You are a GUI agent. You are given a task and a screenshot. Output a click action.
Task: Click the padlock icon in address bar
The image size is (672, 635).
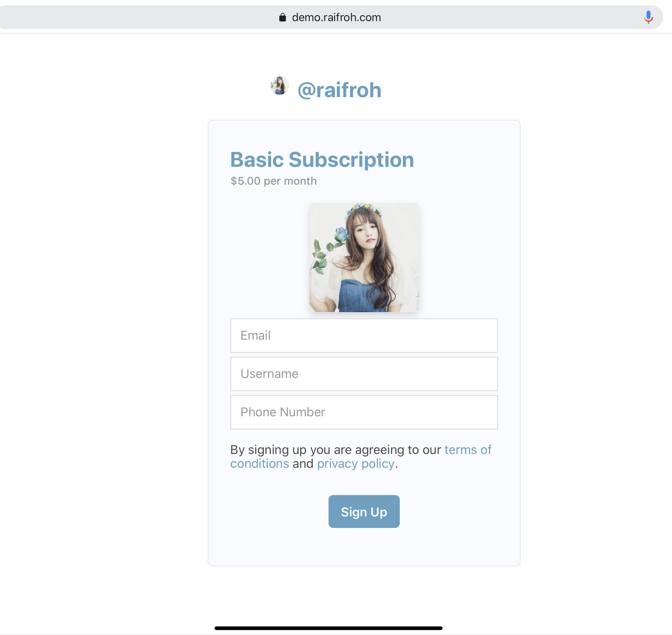click(283, 17)
